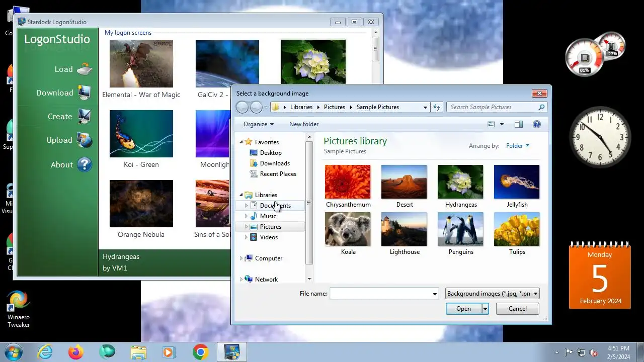The width and height of the screenshot is (644, 362).
Task: Click the File name input field
Action: (380, 294)
